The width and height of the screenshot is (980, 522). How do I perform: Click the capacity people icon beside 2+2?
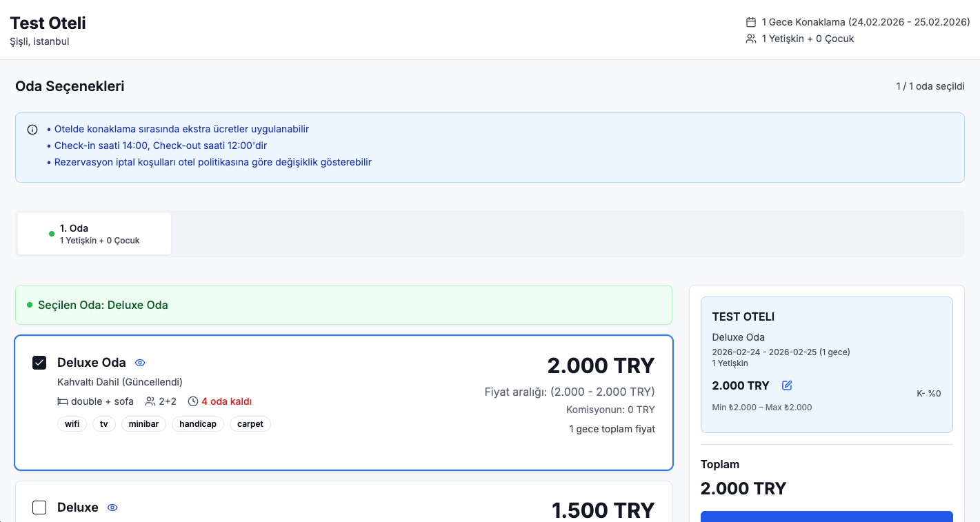[150, 401]
